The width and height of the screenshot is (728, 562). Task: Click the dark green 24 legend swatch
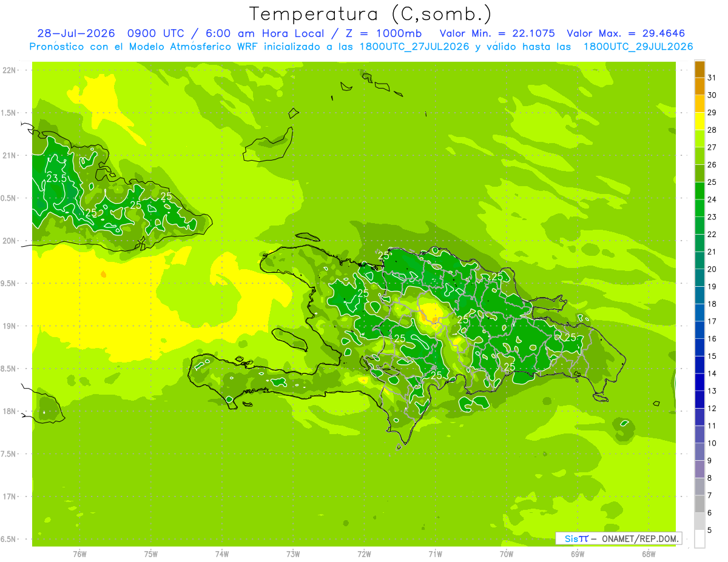click(699, 191)
